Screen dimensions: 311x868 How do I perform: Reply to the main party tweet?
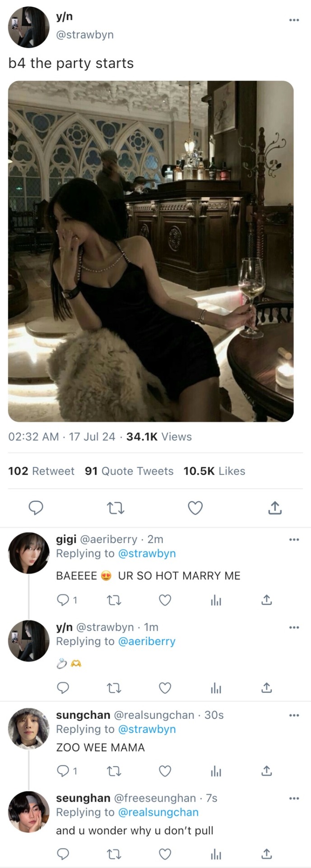[36, 508]
